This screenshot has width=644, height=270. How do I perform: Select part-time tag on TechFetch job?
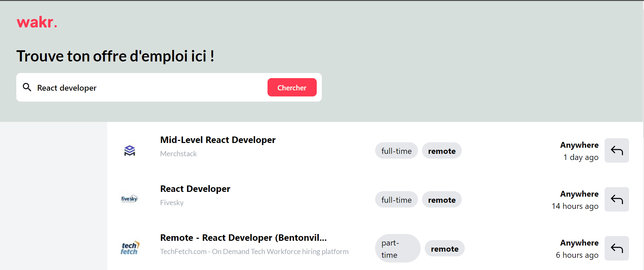397,249
